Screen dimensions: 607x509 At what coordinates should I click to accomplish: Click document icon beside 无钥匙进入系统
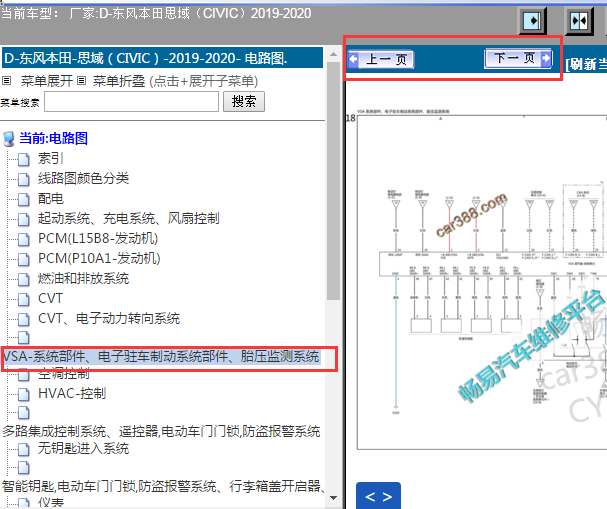(24, 449)
